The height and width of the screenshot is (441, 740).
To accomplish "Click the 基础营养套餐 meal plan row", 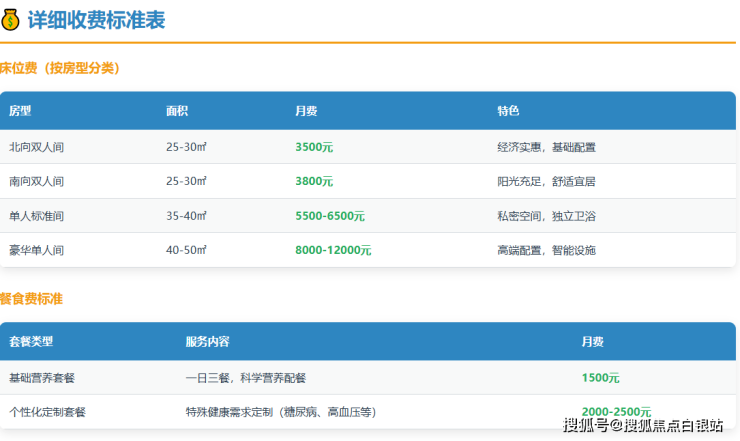I will (x=42, y=378).
